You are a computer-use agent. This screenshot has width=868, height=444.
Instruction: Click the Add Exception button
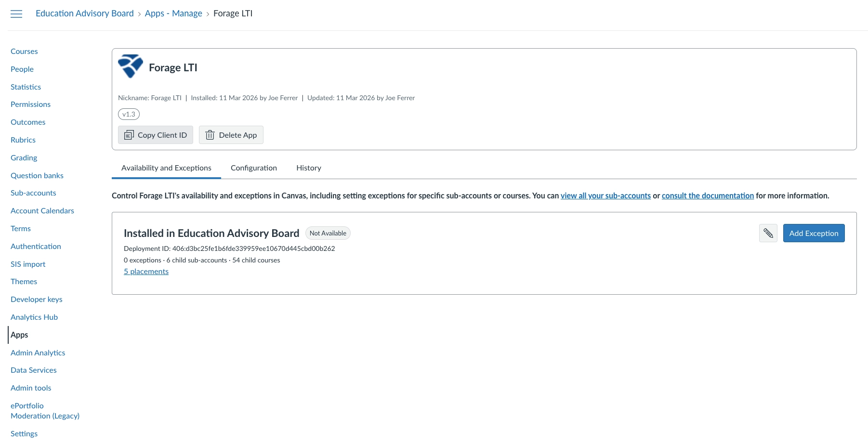pyautogui.click(x=814, y=233)
